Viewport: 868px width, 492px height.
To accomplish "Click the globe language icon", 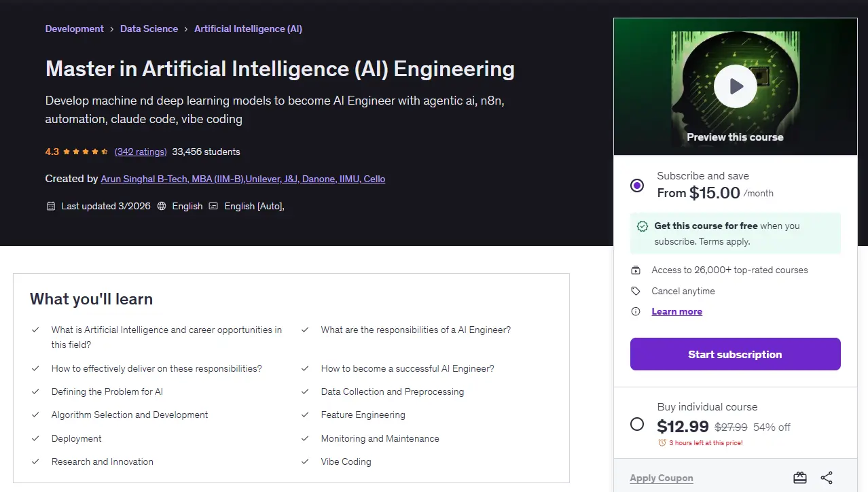I will coord(162,206).
